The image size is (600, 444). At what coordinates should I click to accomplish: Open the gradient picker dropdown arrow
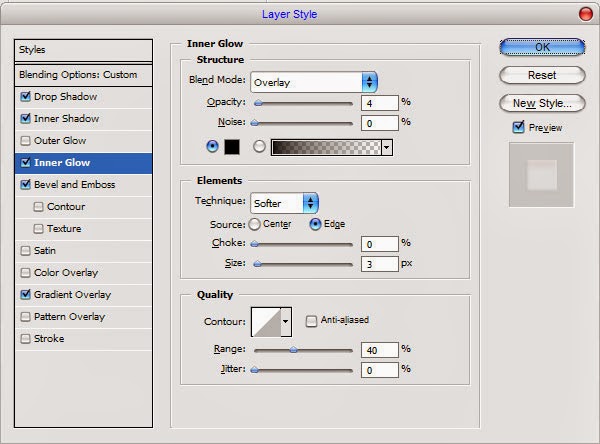(x=387, y=147)
